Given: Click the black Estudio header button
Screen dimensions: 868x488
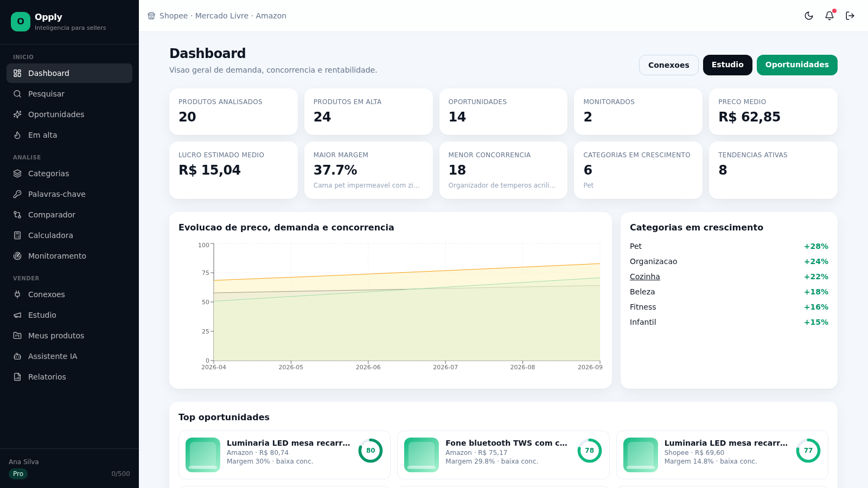Looking at the screenshot, I should click(x=727, y=65).
